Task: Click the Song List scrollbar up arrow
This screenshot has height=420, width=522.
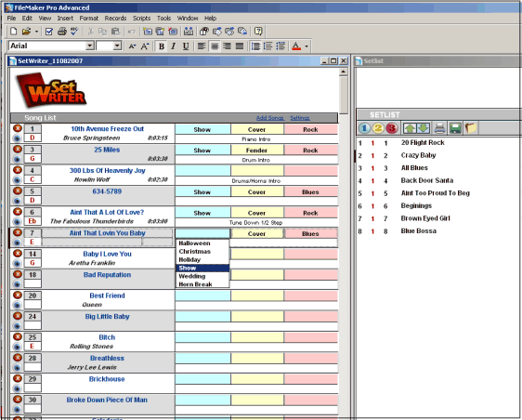Action: click(344, 72)
